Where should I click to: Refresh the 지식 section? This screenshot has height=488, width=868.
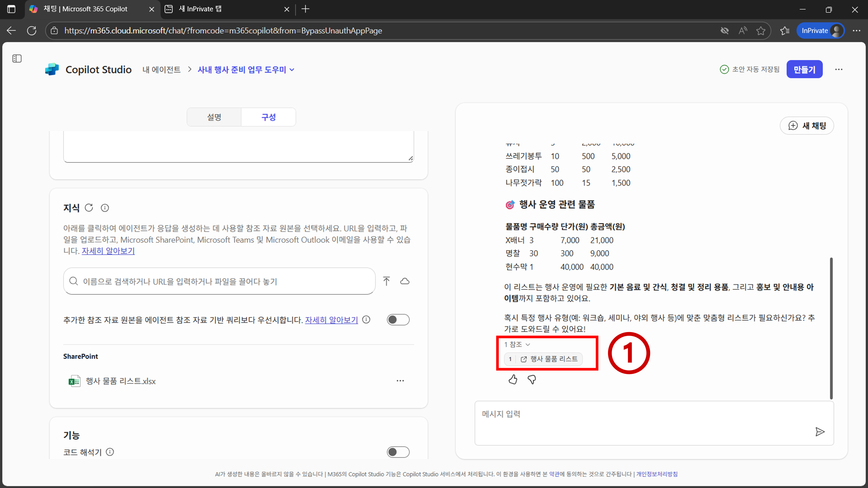[89, 208]
